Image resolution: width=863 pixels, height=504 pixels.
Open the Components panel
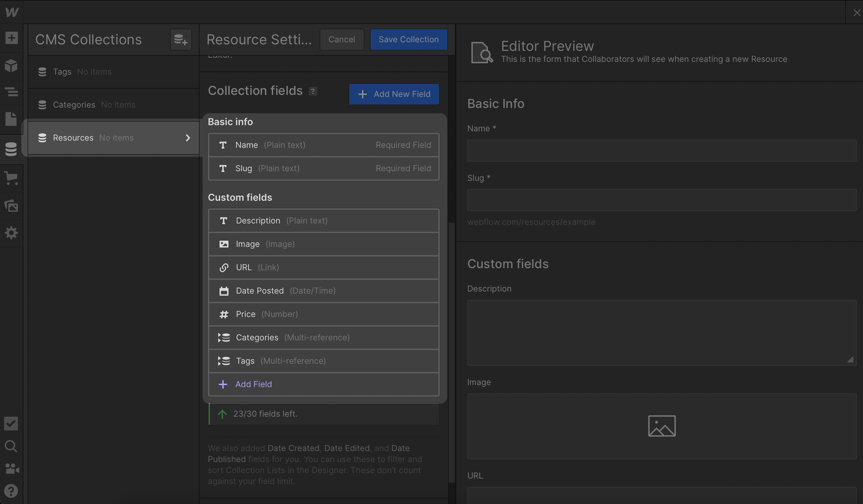11,65
